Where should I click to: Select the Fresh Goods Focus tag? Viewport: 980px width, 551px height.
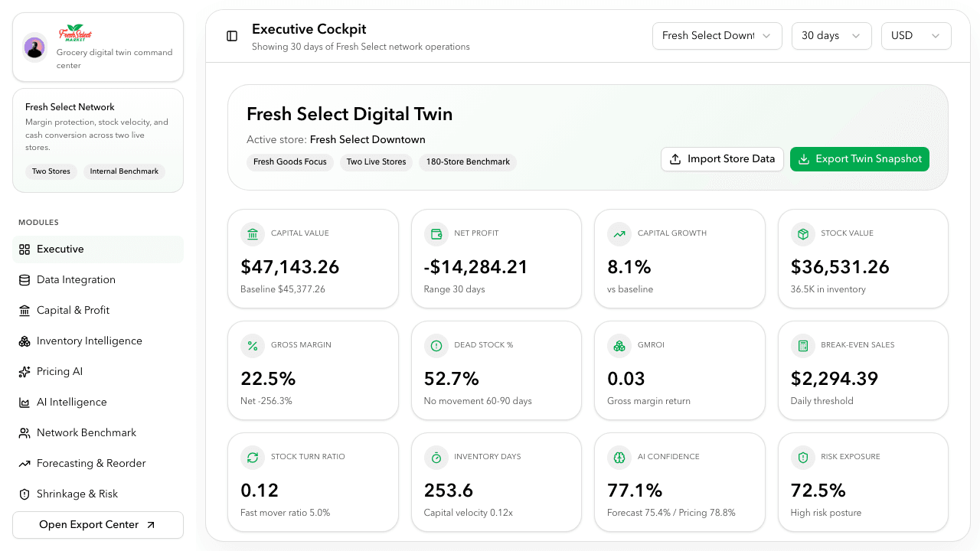(x=290, y=162)
